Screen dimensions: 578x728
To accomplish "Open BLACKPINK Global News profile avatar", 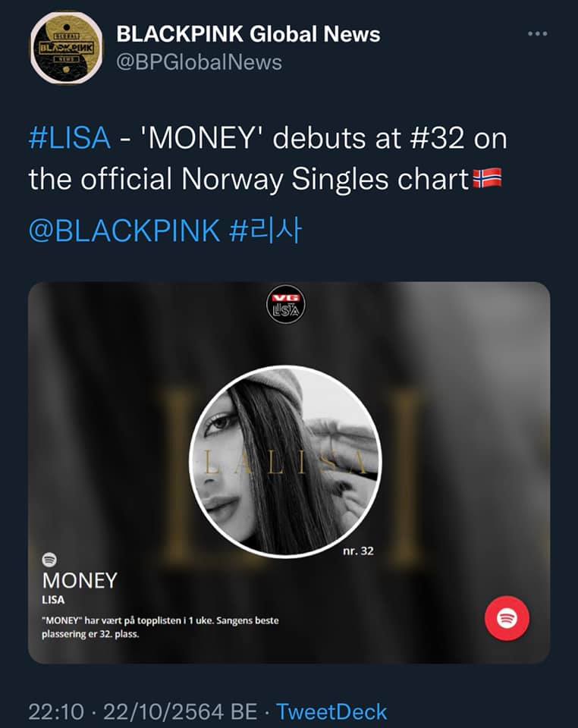I will pos(67,48).
